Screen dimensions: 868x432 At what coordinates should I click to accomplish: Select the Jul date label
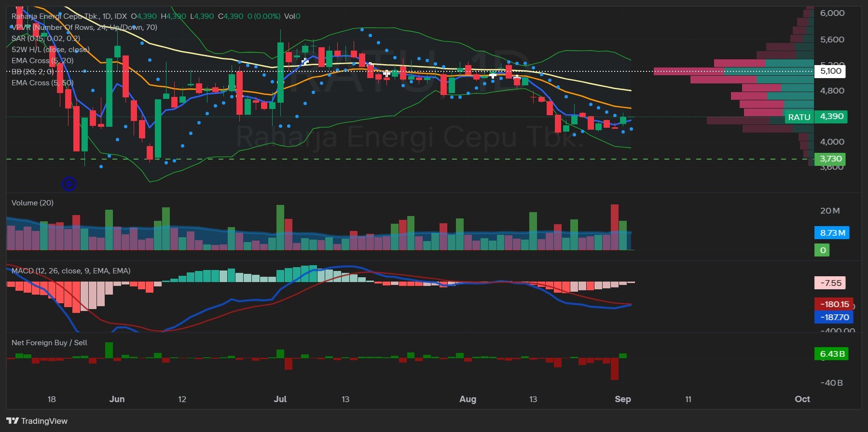pos(280,399)
